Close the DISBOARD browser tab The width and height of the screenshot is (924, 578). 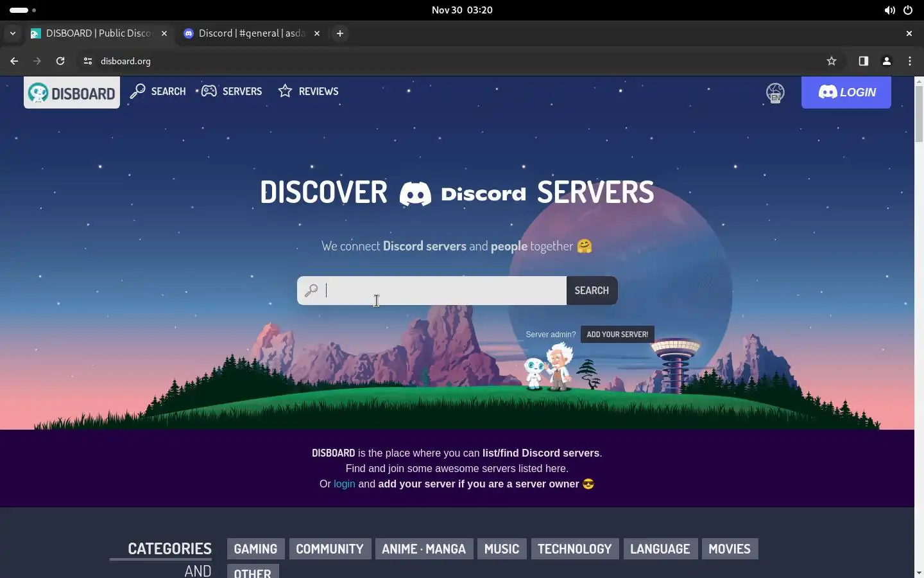[x=164, y=33]
